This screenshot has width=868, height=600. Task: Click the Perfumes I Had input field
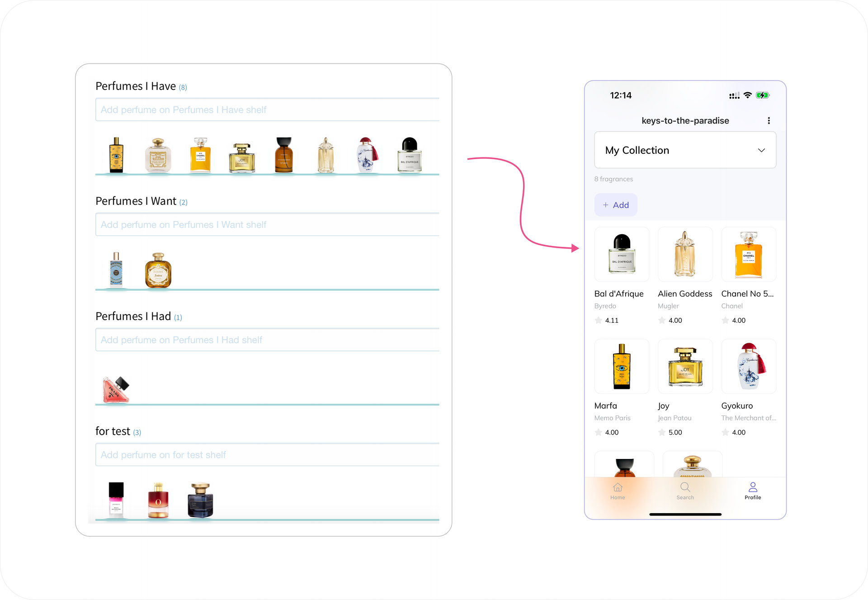click(x=267, y=340)
